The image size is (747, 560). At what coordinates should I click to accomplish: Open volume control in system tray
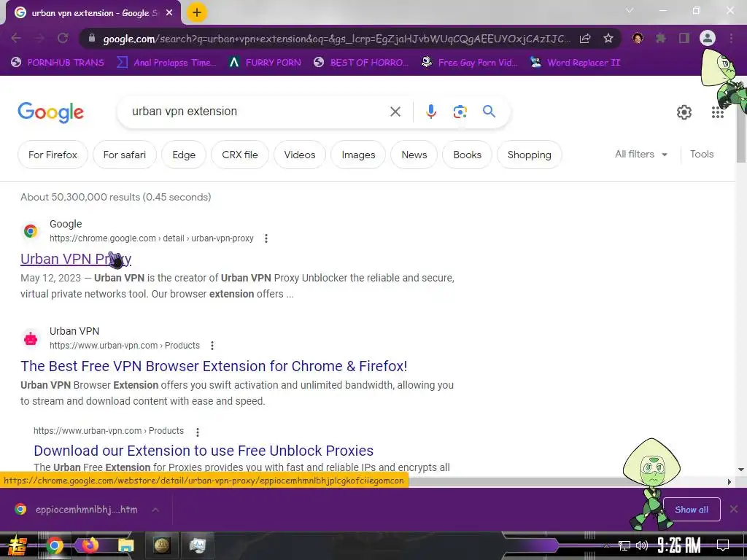[642, 545]
